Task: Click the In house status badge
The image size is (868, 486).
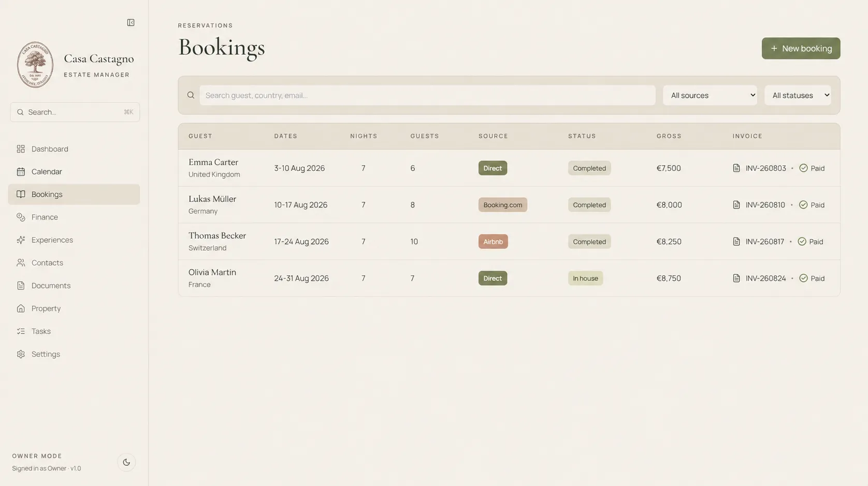Action: [585, 278]
